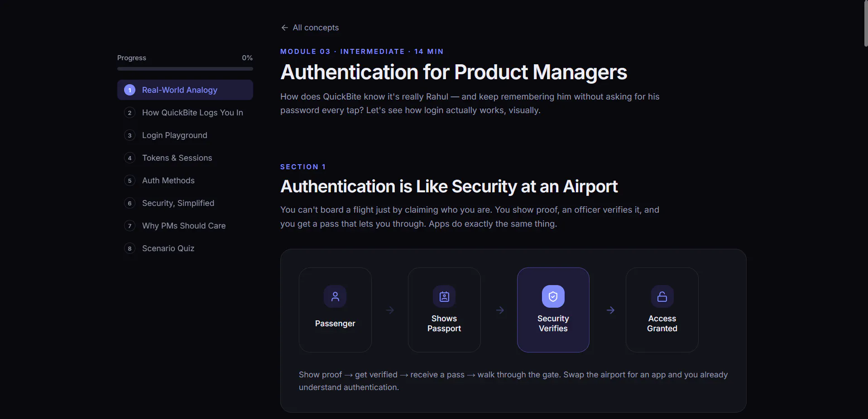
Task: Go to Real-World Analogy section
Action: click(x=185, y=90)
